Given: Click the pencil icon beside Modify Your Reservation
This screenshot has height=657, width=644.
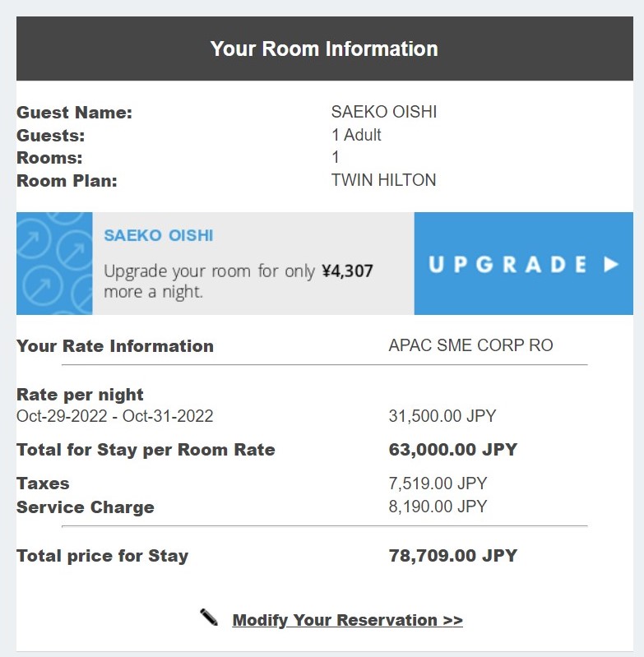Looking at the screenshot, I should [209, 618].
